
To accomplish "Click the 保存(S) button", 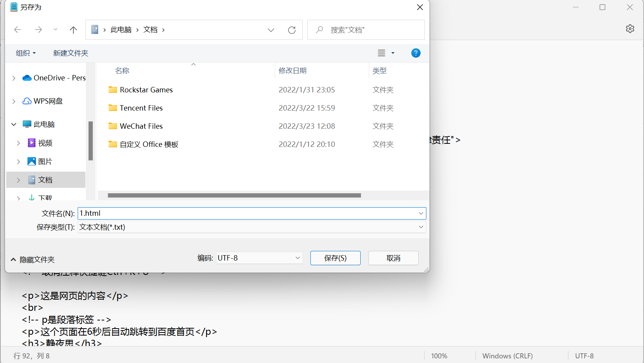I will (336, 258).
